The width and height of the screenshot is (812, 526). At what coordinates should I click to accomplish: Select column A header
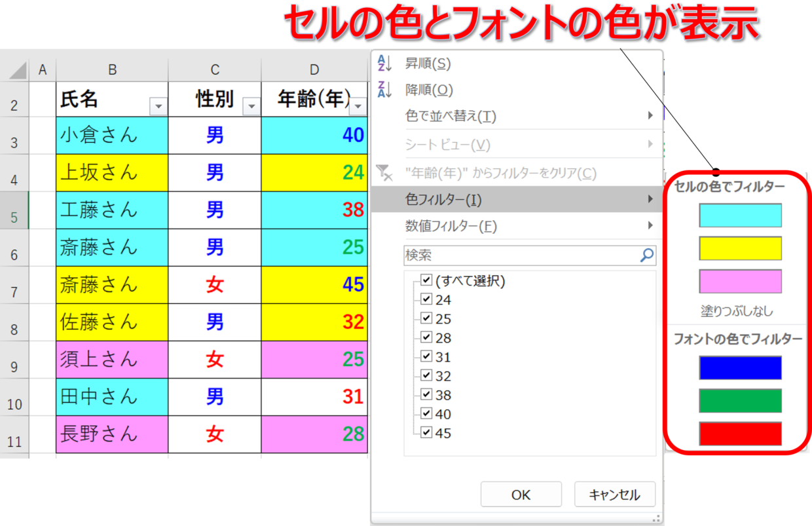click(43, 70)
